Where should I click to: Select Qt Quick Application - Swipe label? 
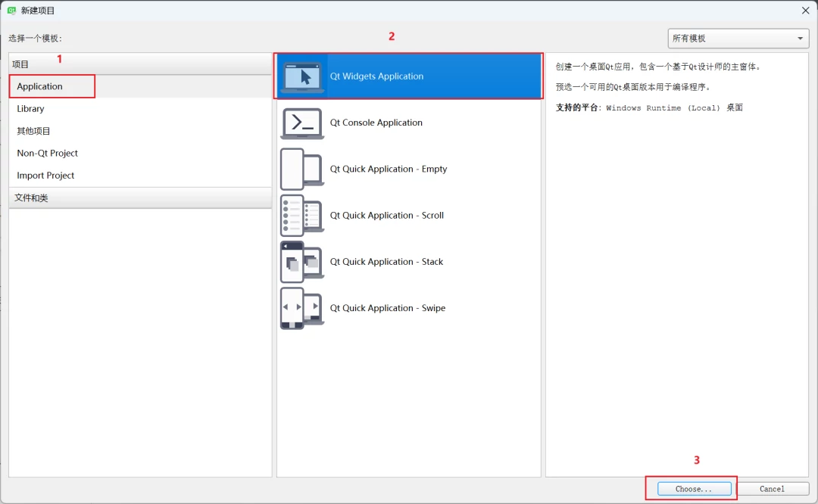coord(388,308)
